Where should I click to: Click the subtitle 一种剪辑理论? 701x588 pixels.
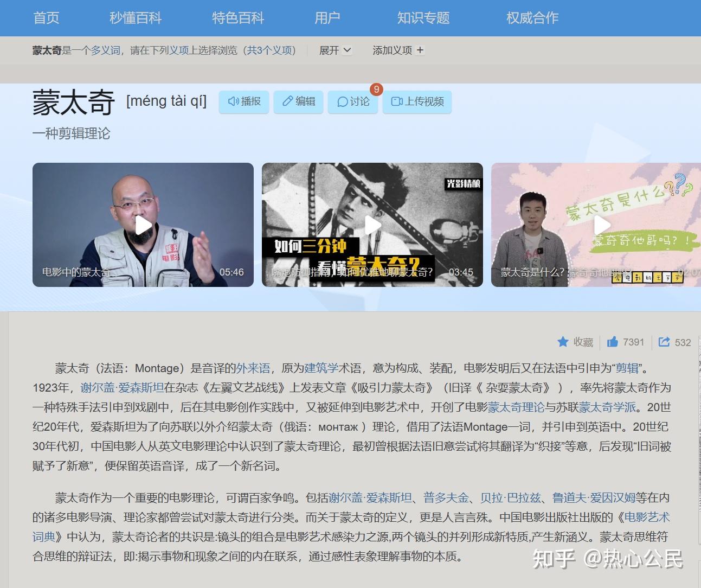point(71,133)
